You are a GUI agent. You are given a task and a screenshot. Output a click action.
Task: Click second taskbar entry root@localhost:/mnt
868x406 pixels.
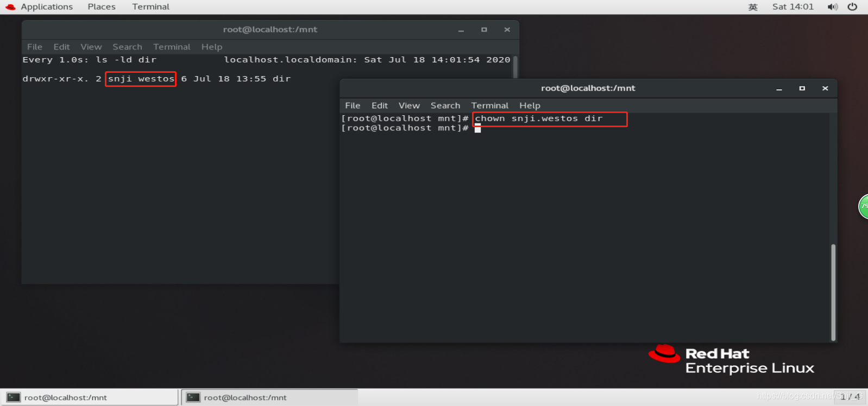(x=269, y=397)
